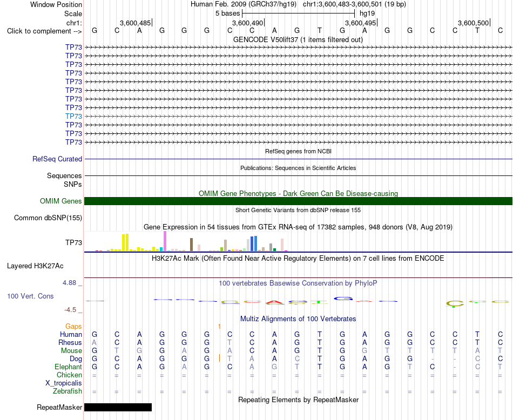Click the 'Click to complement -->' label
513x420 pixels.
[x=44, y=31]
